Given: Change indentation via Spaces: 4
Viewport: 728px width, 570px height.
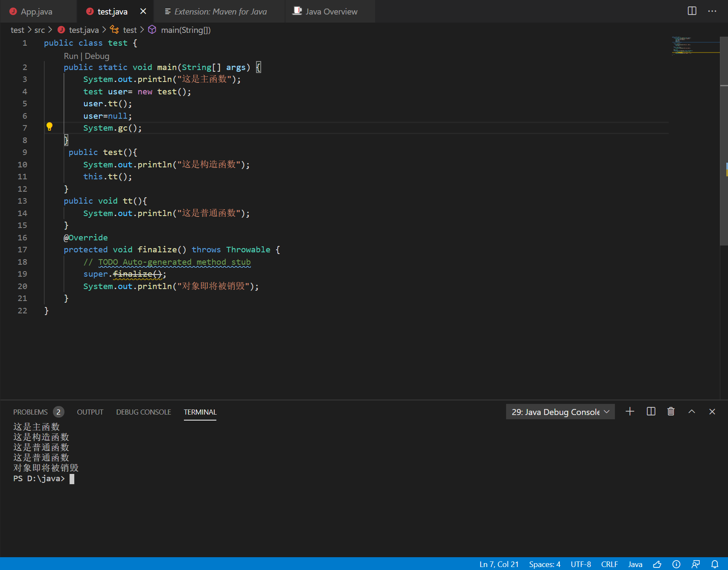Looking at the screenshot, I should pos(545,564).
